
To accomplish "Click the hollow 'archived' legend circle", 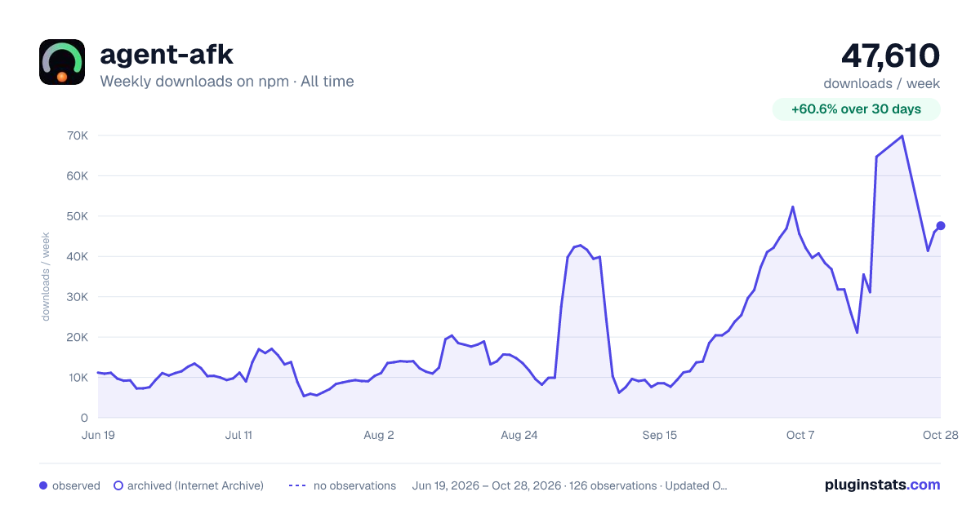I will click(x=118, y=485).
